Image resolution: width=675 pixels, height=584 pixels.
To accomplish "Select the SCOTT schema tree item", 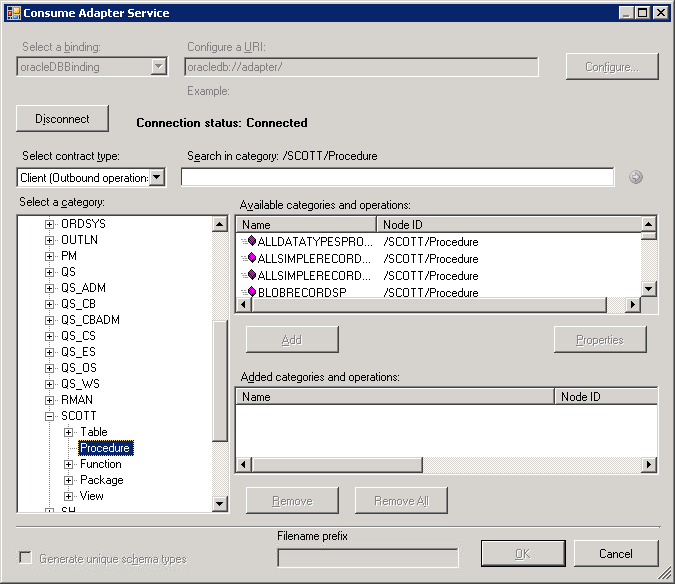I will tap(78, 416).
